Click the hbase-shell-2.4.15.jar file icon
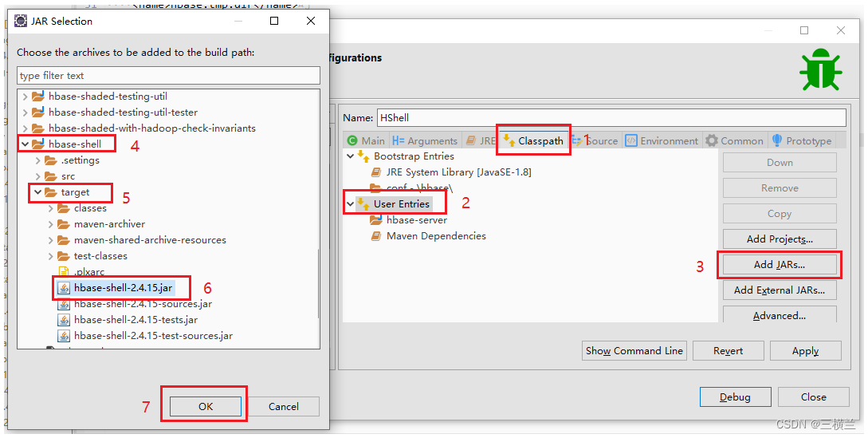The height and width of the screenshot is (438, 868). (x=65, y=288)
